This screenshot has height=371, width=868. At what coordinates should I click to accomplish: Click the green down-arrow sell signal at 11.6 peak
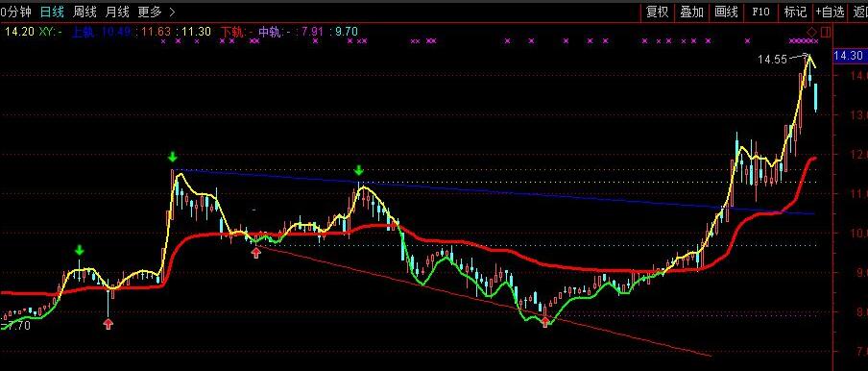[173, 158]
